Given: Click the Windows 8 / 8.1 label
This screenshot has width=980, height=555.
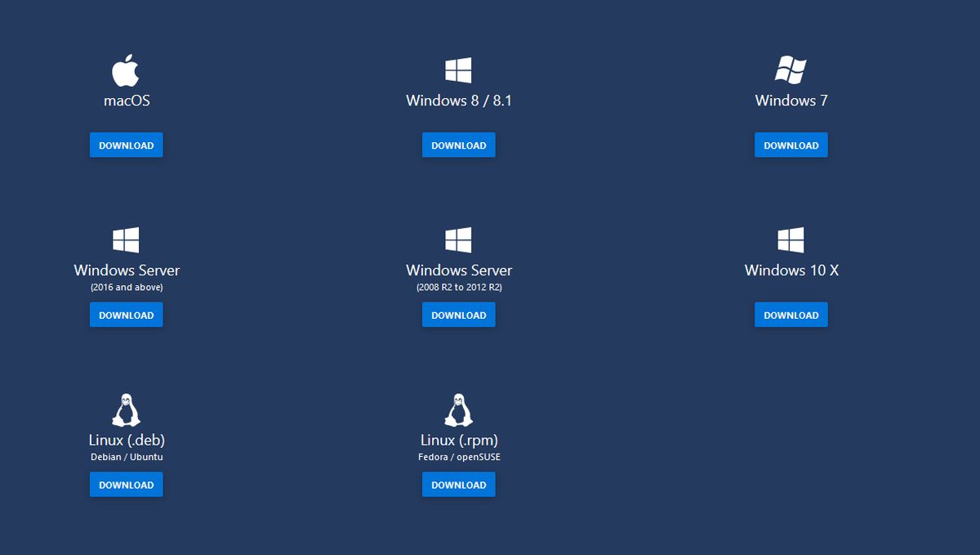Looking at the screenshot, I should pos(459,101).
